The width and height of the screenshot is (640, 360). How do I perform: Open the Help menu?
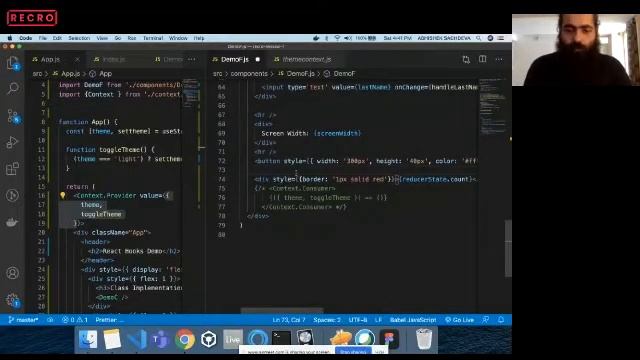[199, 38]
